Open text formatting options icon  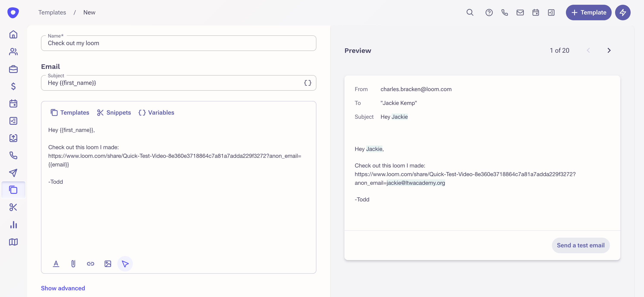coord(56,264)
